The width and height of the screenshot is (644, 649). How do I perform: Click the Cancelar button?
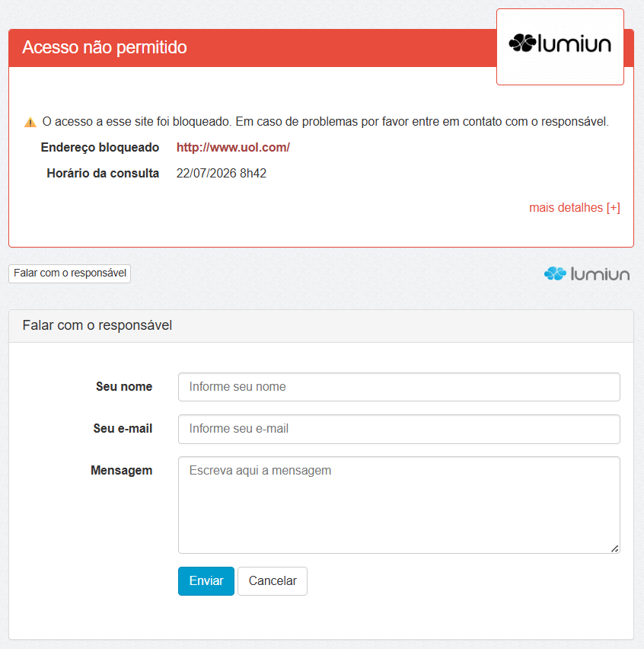273,581
